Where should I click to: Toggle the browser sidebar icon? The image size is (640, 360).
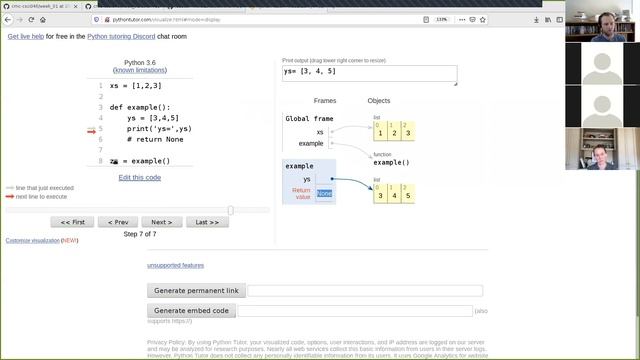[560, 20]
